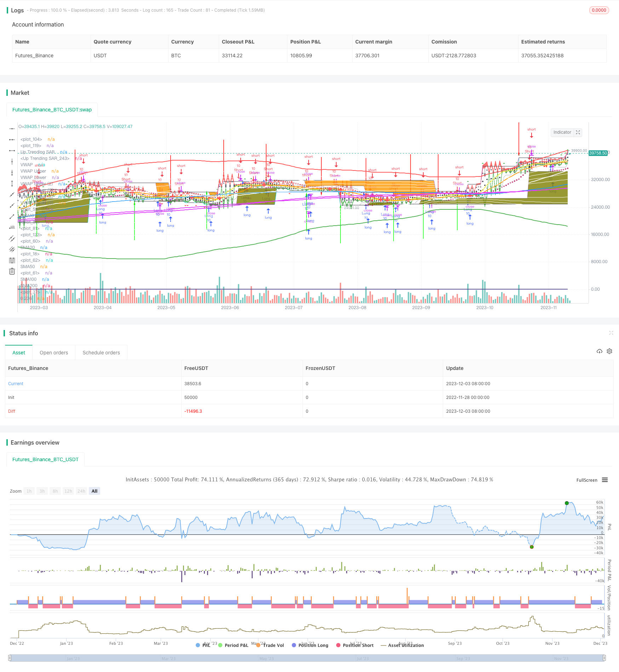
Task: Select the diagonal straight line drawing tool
Action: [x=12, y=195]
